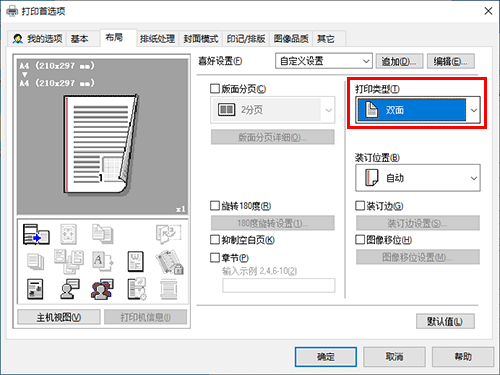The height and width of the screenshot is (375, 500).
Task: Click the page with clock icon
Action: click(x=137, y=289)
